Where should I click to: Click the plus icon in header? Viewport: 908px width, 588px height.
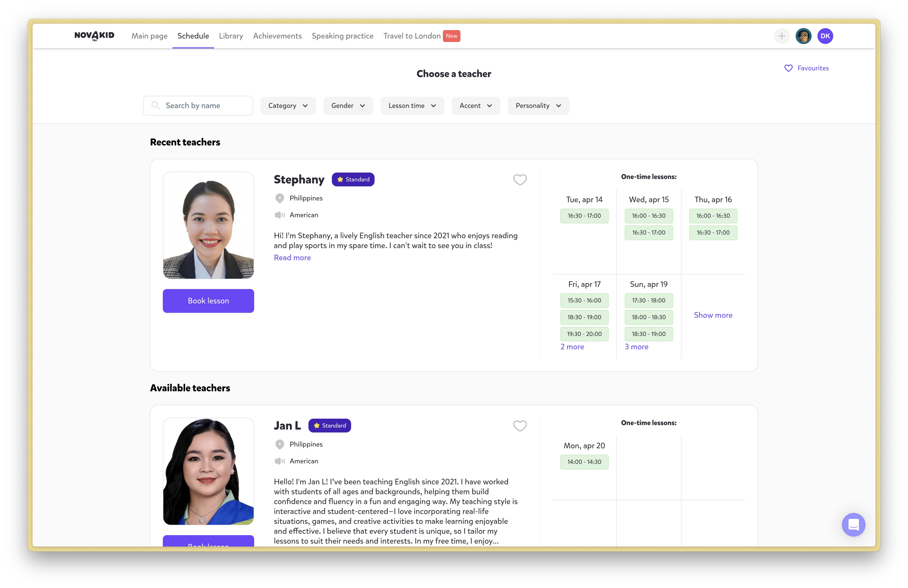coord(781,36)
